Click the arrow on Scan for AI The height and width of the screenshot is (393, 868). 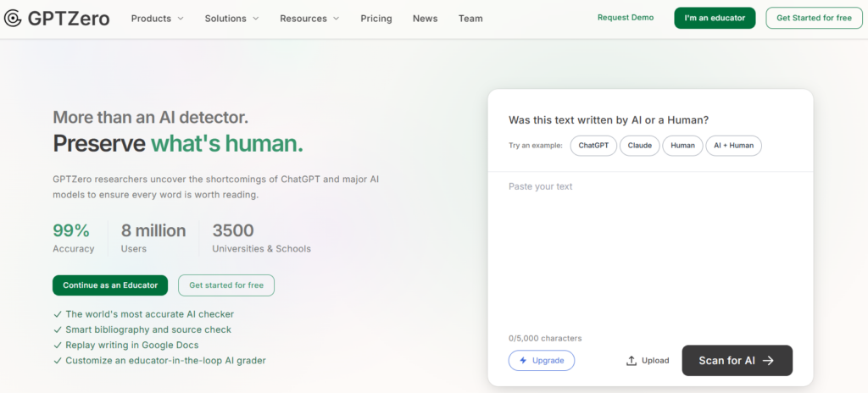[768, 360]
